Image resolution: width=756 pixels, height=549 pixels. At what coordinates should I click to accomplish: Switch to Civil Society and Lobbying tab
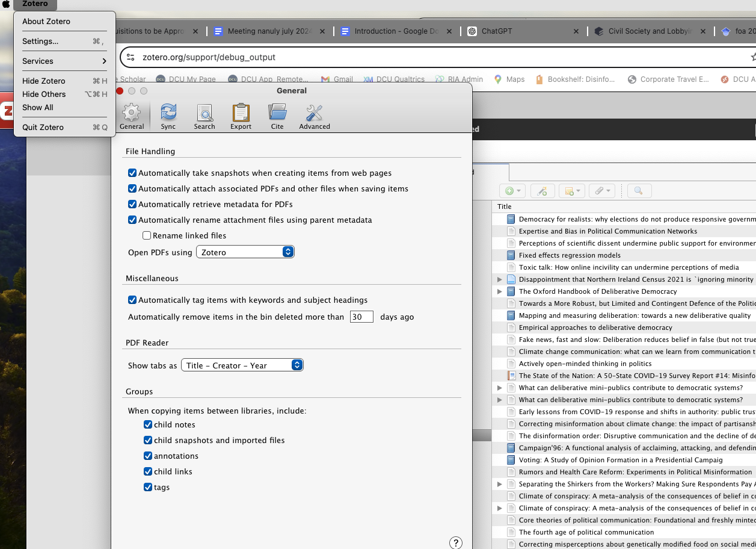point(650,31)
